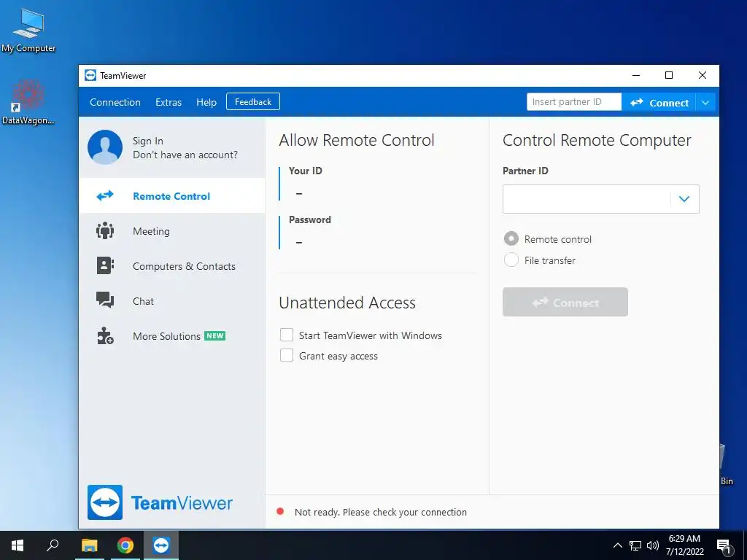Click the Feedback button
Screen dimensions: 747x560
(253, 101)
